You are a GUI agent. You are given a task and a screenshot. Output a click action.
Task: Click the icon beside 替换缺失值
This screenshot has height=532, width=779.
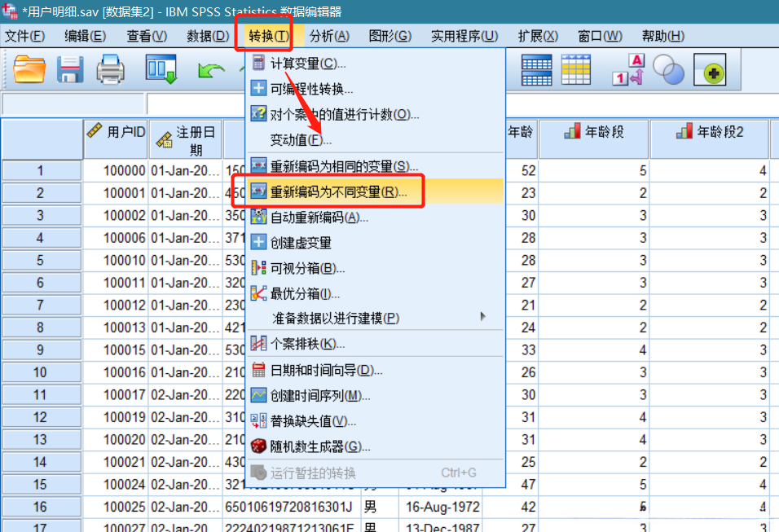tap(258, 420)
